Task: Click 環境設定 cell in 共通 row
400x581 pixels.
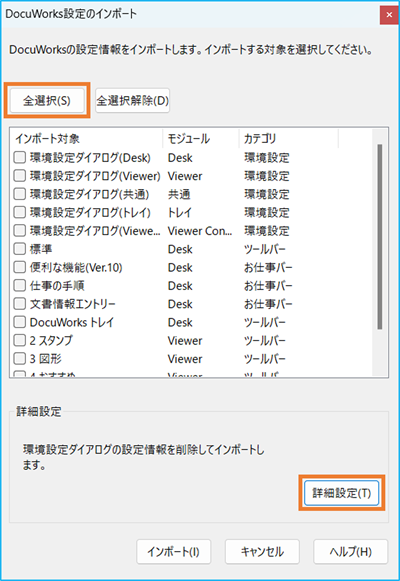Action: click(x=267, y=194)
